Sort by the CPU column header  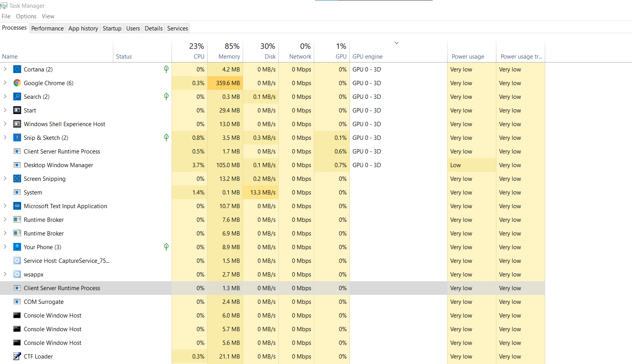190,52
